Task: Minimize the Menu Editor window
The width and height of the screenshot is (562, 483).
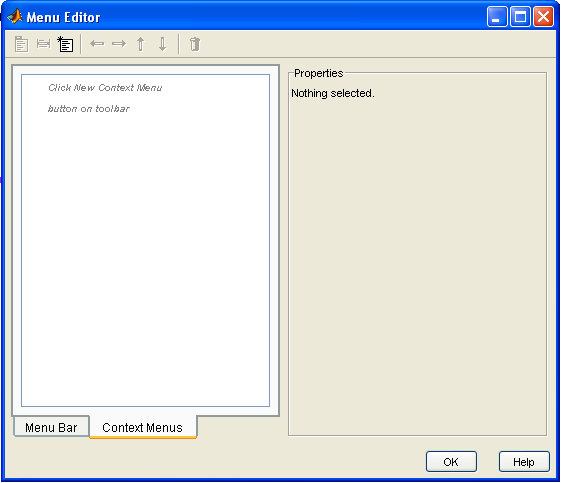Action: tap(497, 16)
